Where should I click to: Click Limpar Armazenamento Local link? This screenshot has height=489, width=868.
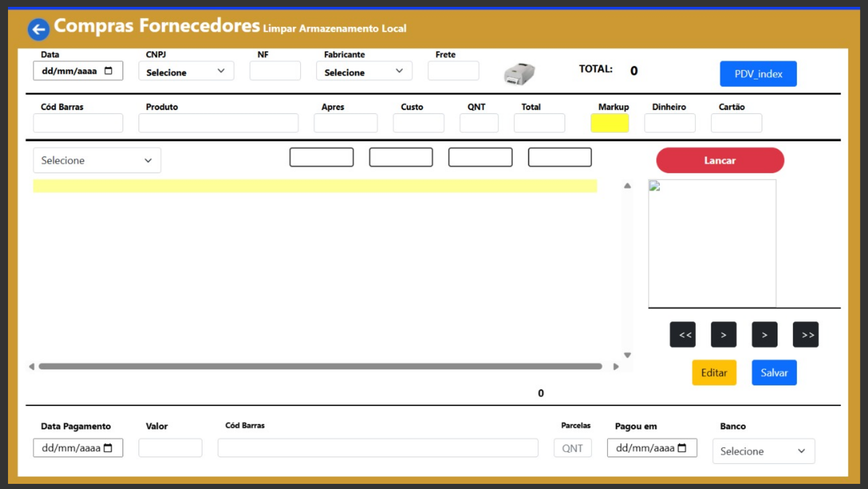[335, 29]
